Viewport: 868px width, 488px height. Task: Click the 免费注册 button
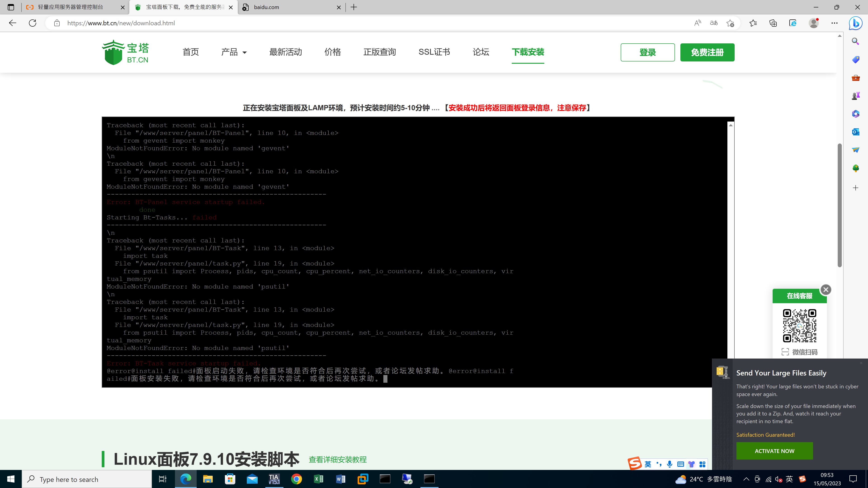(x=707, y=52)
